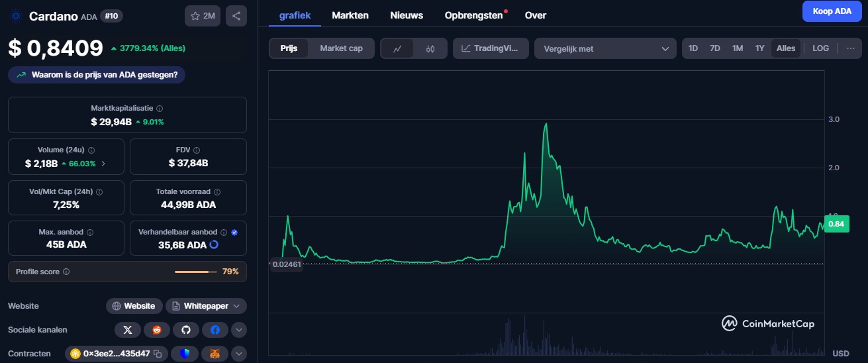Viewport: 868px width, 363px height.
Task: Select the candlestick chart type icon
Action: (430, 48)
